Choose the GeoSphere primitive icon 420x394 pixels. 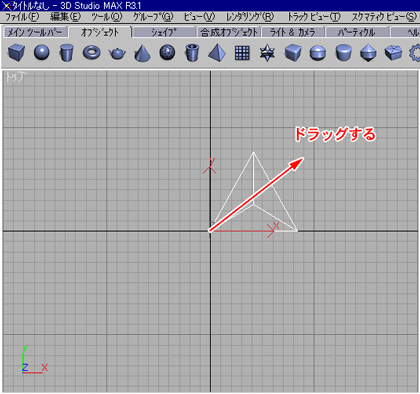(167, 52)
